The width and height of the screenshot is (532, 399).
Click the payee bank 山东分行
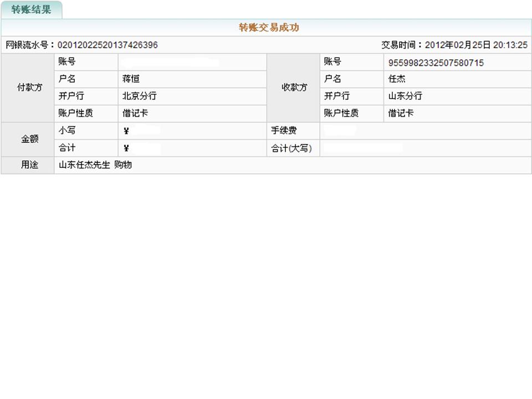405,96
